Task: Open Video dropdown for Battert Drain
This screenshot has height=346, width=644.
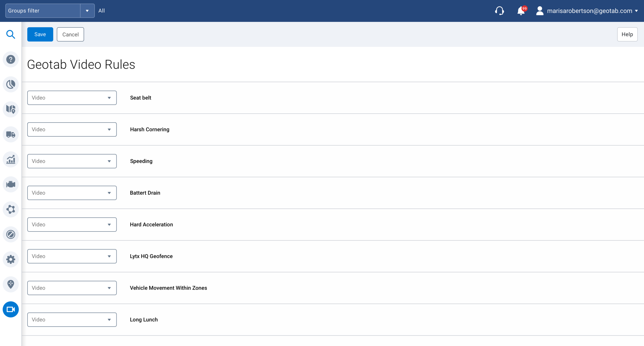Action: [72, 193]
